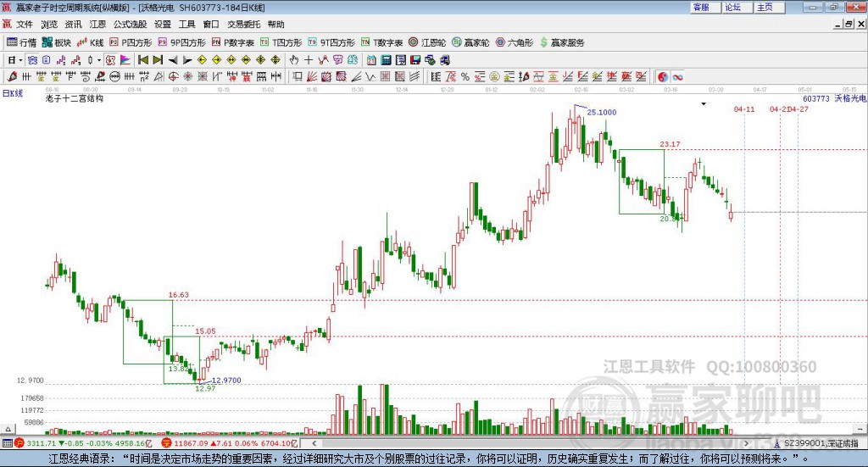This screenshot has width=868, height=467.
Task: Open the P数字表 tool
Action: tap(233, 42)
